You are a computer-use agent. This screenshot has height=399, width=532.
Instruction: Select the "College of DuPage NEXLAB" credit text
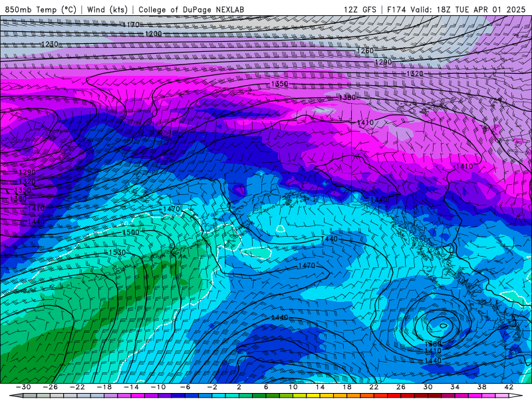point(191,9)
